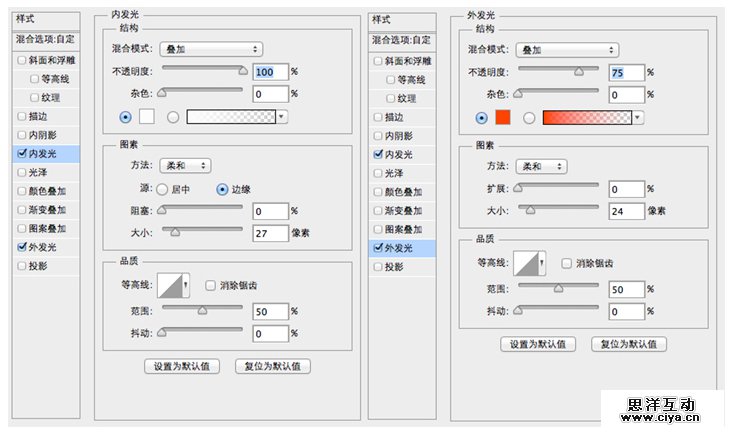Open the 等高线 contour thumbnail in 外发光 panel
This screenshot has height=433, width=729.
525,264
